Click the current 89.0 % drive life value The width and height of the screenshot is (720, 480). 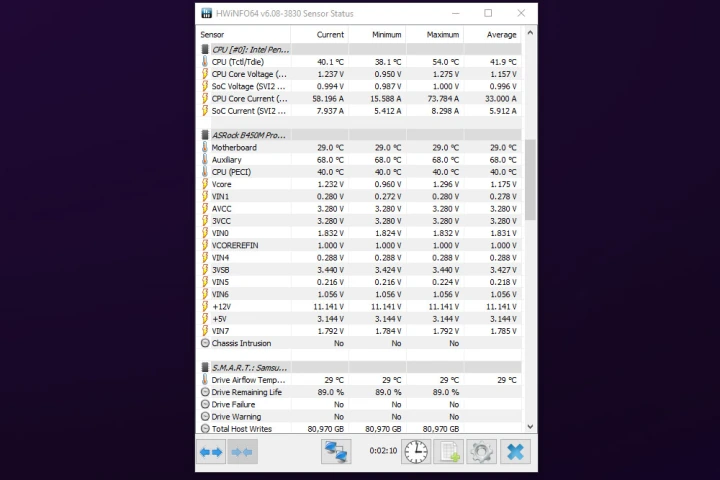tap(330, 392)
